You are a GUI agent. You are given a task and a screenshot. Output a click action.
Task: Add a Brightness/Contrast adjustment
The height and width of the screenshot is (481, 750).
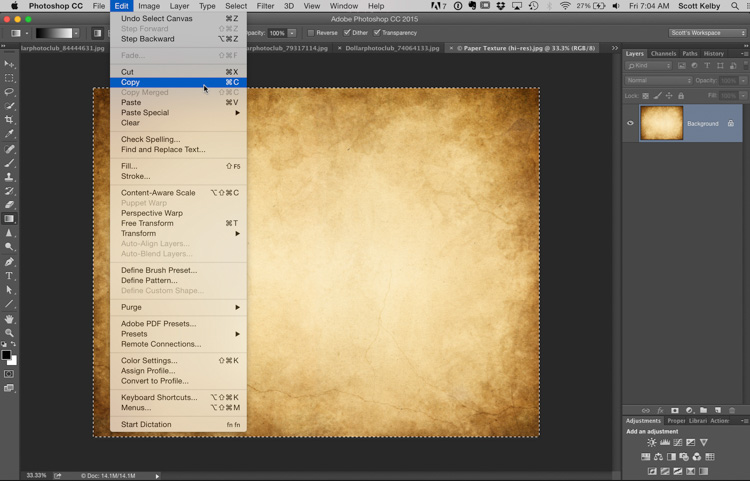[x=652, y=442]
